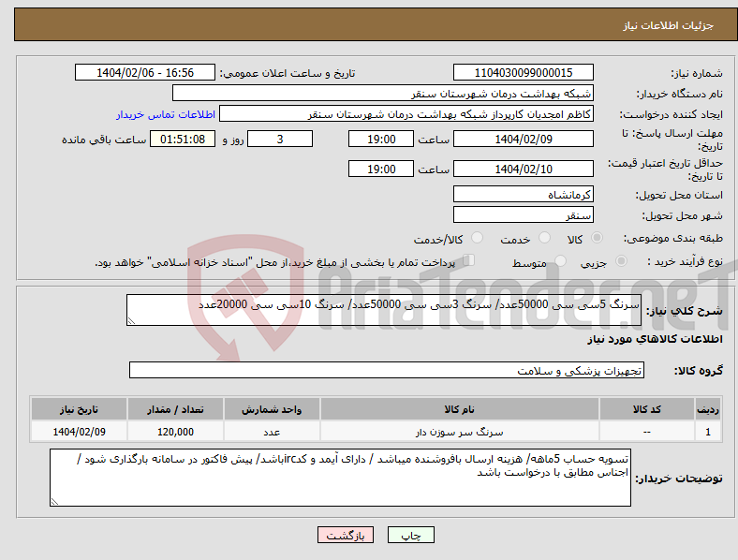The image size is (738, 560).
Task: Click the remaining days field showing 3
Action: click(x=280, y=139)
